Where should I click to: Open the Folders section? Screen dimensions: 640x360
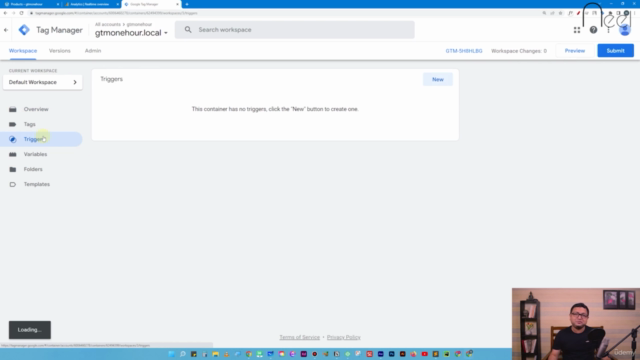point(33,169)
